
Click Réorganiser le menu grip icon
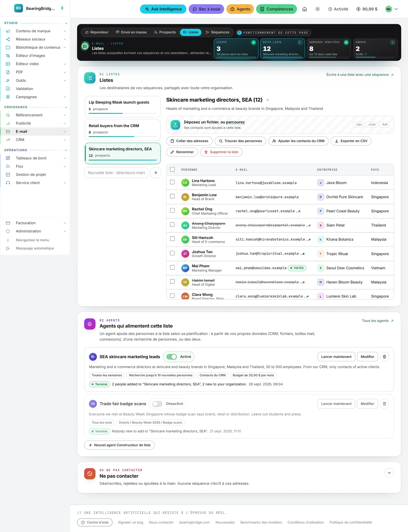coord(8,240)
